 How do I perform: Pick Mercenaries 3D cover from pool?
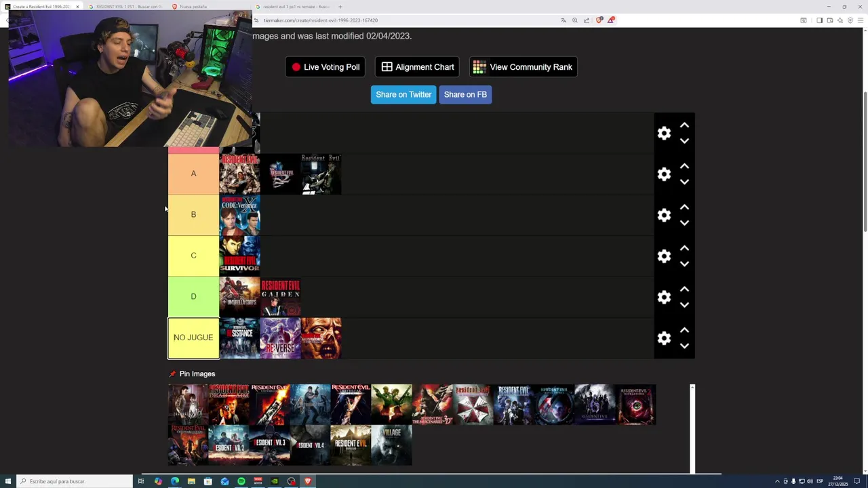pos(432,405)
